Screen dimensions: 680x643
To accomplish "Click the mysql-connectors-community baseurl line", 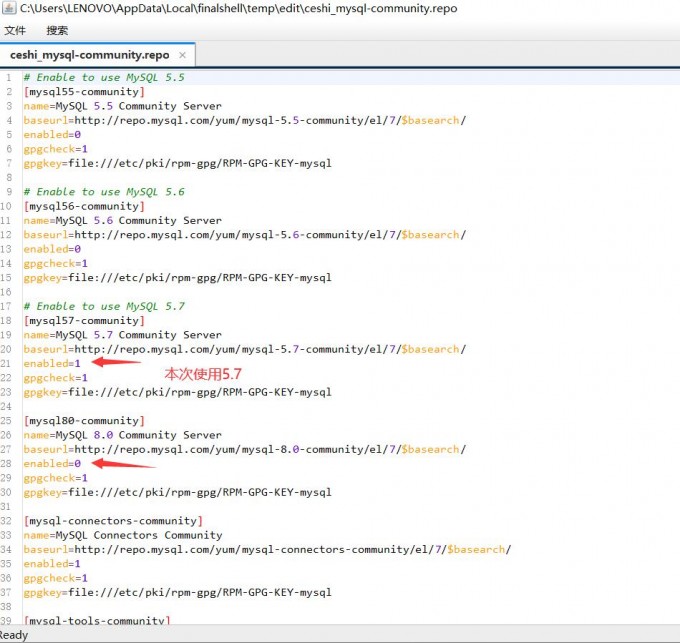I will [268, 550].
